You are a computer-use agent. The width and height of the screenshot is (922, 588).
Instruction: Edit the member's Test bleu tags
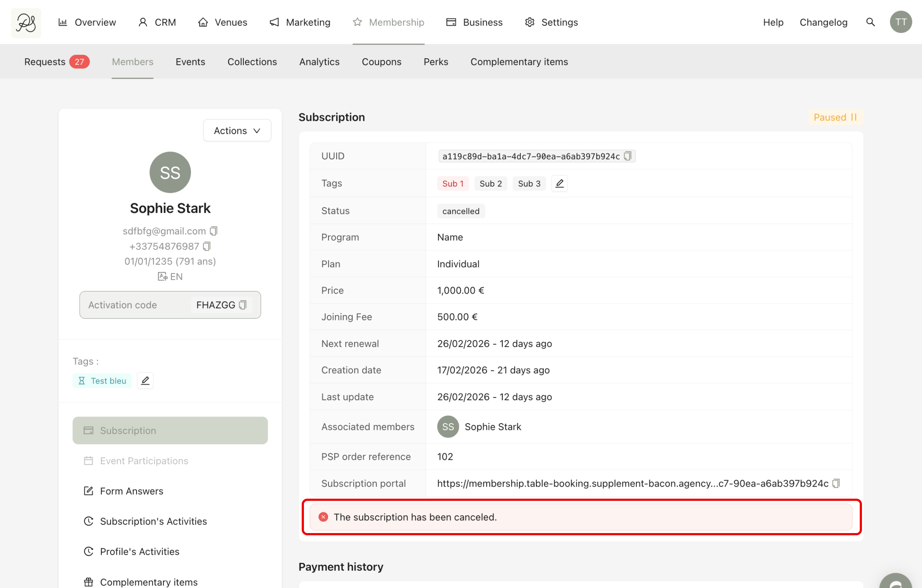tap(145, 380)
